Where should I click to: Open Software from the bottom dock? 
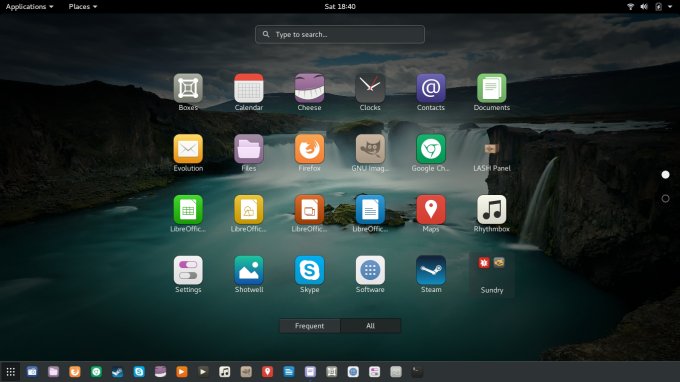(353, 372)
